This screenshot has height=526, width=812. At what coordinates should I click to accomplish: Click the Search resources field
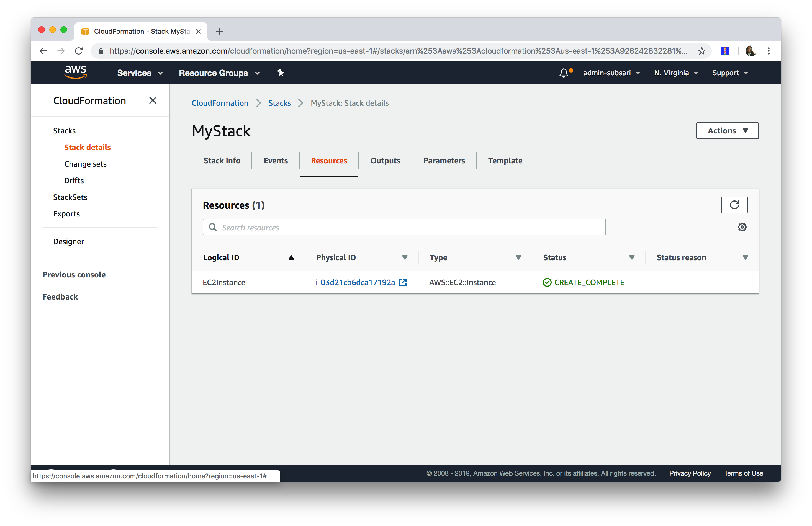[404, 228]
